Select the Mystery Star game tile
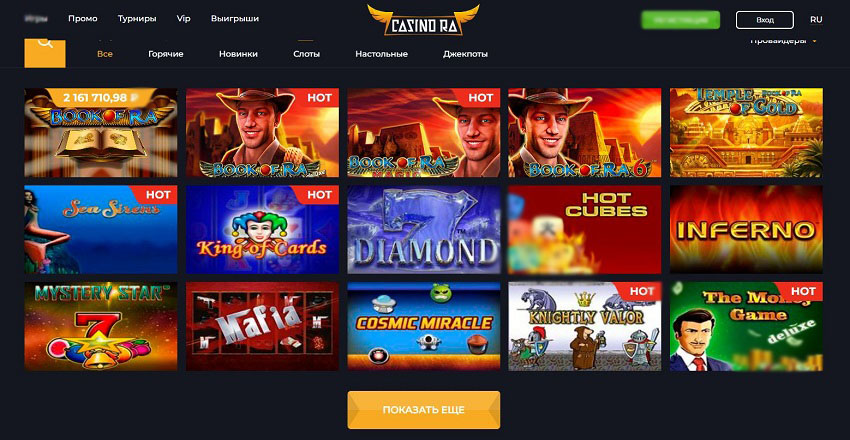 [x=101, y=326]
